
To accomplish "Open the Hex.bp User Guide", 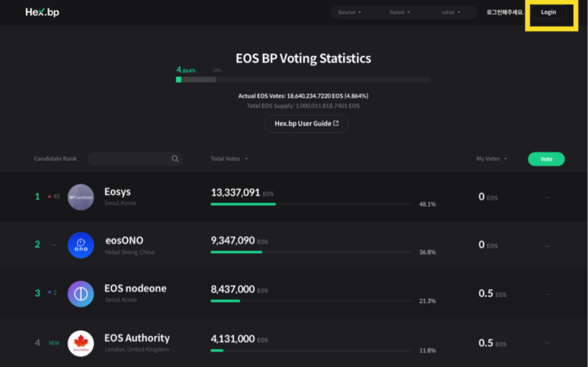I will coord(303,124).
